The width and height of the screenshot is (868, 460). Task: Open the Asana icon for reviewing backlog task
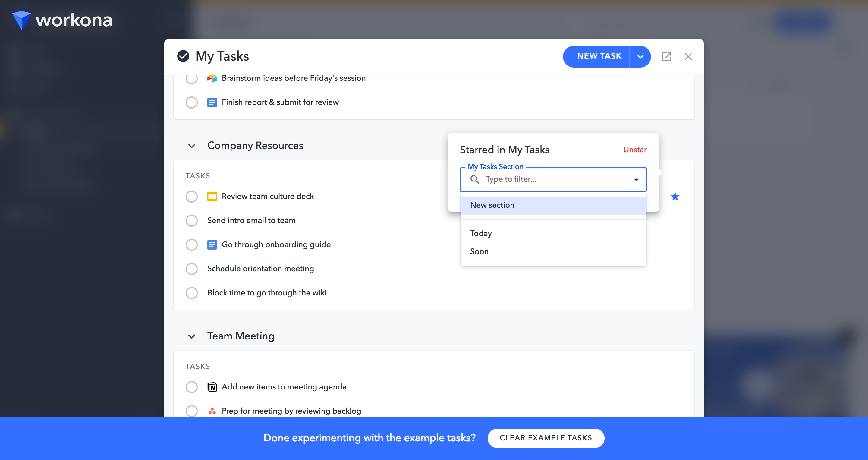(x=212, y=411)
